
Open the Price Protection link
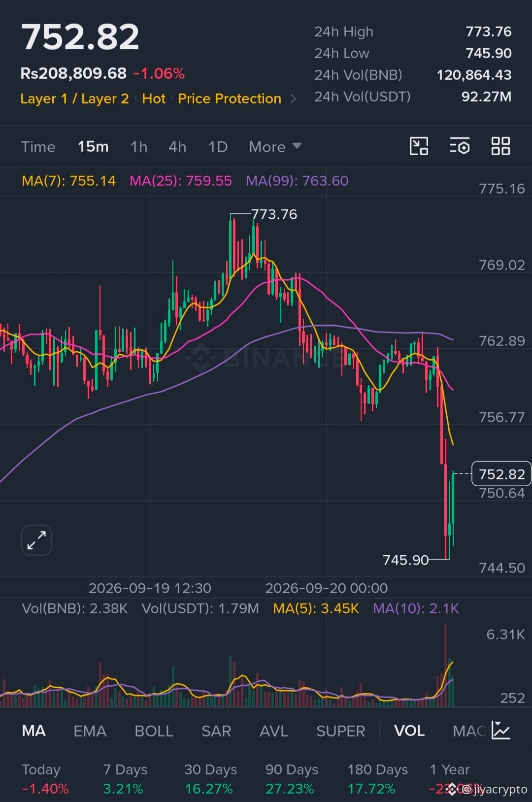pos(230,99)
